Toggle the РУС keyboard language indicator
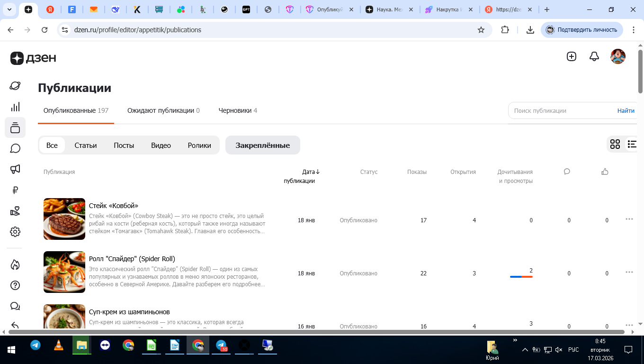The width and height of the screenshot is (644, 364). tap(573, 350)
